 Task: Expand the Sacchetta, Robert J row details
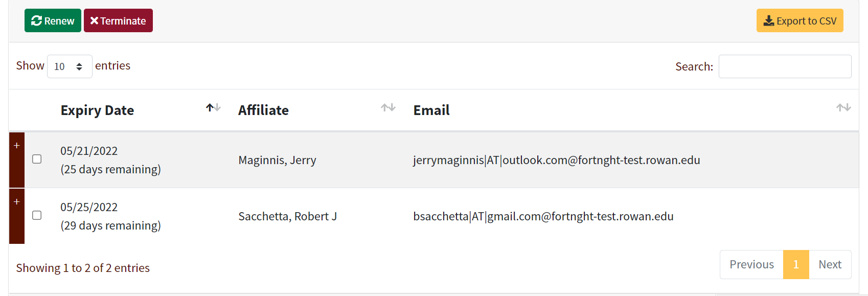coord(17,202)
